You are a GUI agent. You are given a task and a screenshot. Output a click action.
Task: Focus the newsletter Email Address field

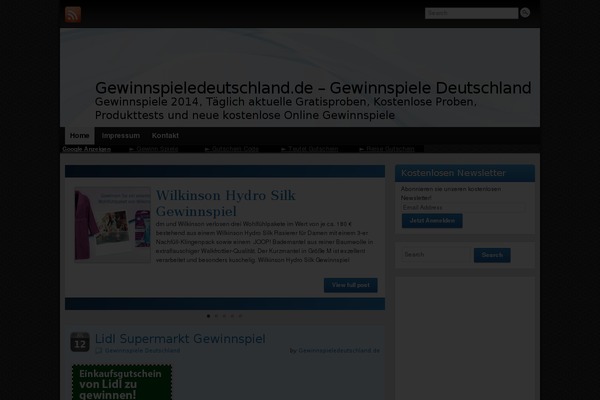coord(463,207)
